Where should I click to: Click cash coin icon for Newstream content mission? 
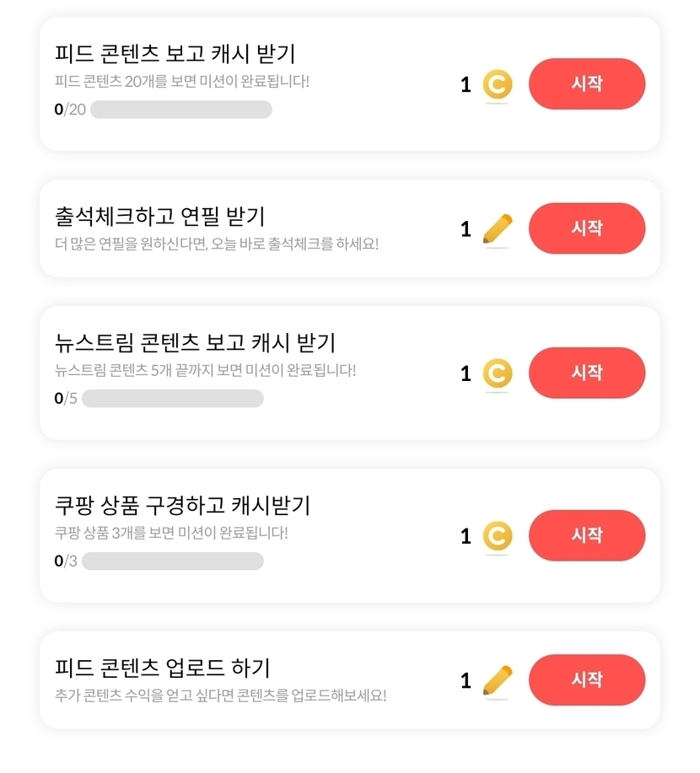498,373
